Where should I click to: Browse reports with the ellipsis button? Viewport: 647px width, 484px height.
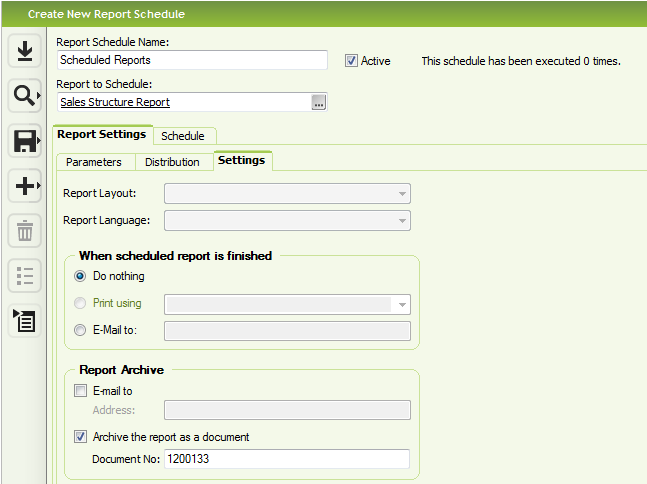319,102
